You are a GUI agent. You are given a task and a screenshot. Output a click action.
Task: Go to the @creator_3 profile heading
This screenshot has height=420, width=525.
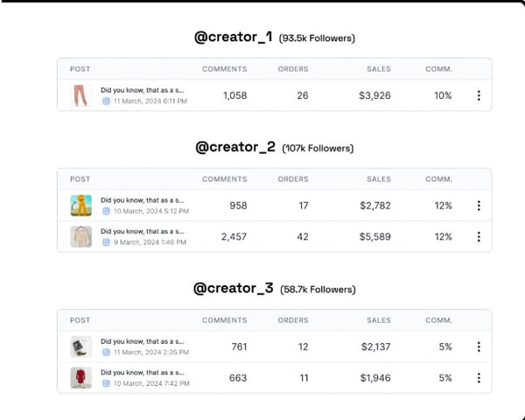[x=234, y=289]
